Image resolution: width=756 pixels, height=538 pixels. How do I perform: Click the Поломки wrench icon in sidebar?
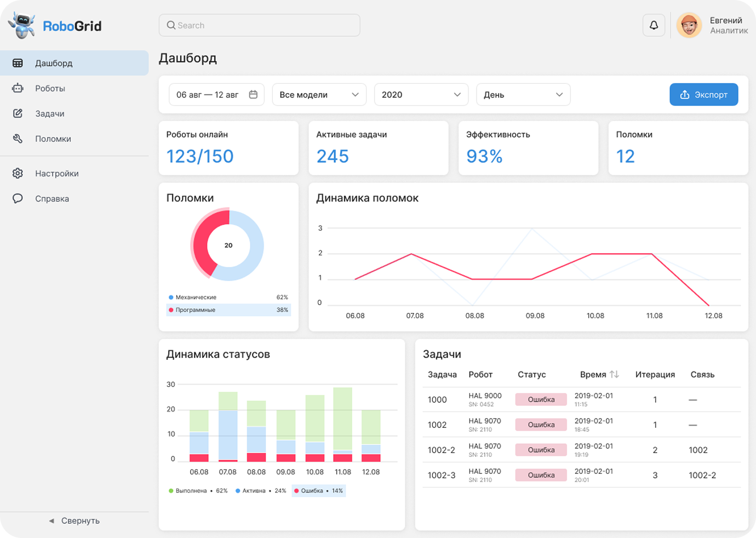18,139
